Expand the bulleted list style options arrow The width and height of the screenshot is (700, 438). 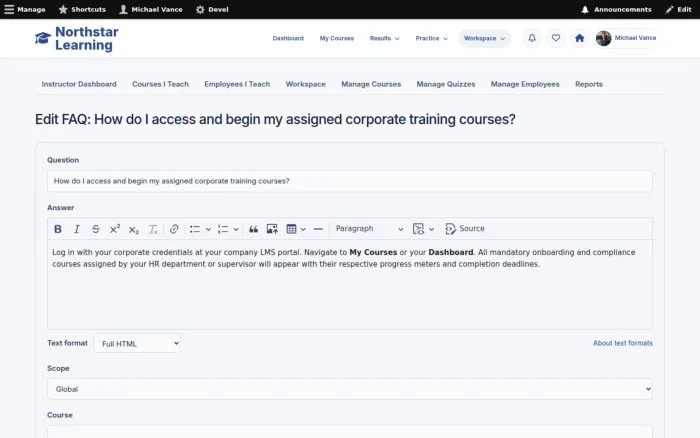click(x=208, y=229)
